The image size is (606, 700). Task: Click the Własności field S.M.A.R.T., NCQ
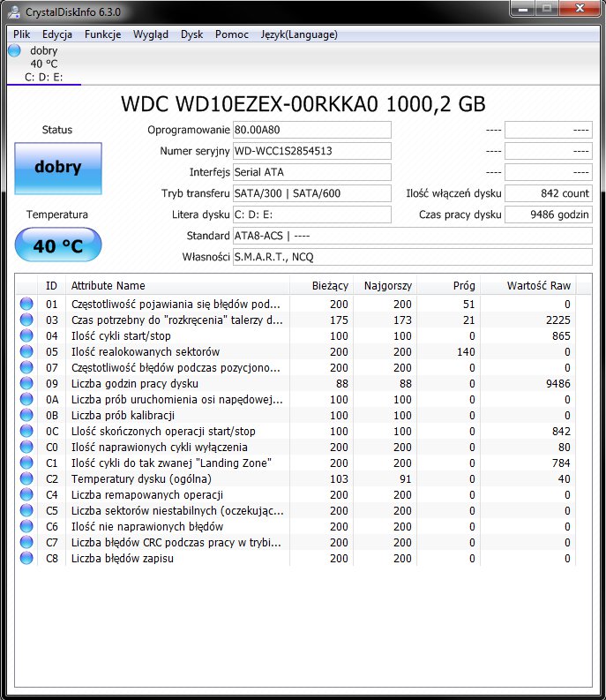tap(413, 257)
